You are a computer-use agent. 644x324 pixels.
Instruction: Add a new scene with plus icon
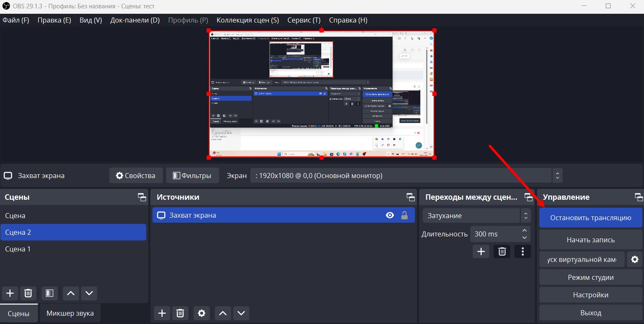click(10, 293)
